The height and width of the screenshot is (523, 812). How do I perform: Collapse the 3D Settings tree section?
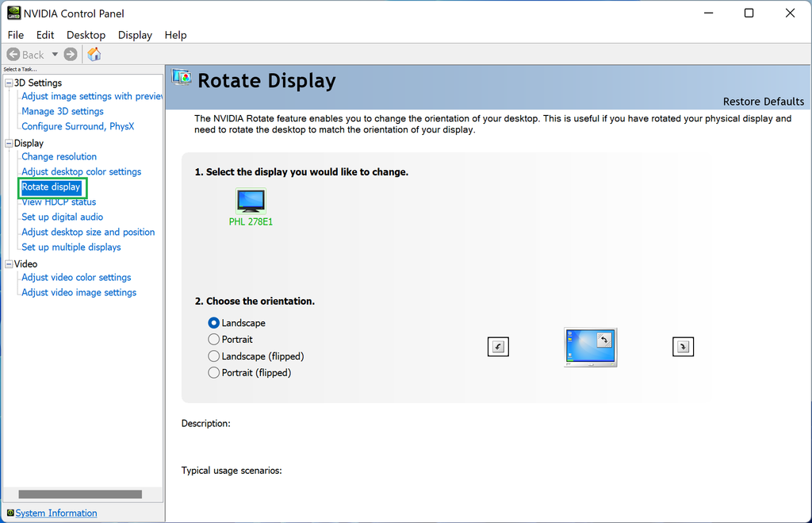(x=8, y=83)
